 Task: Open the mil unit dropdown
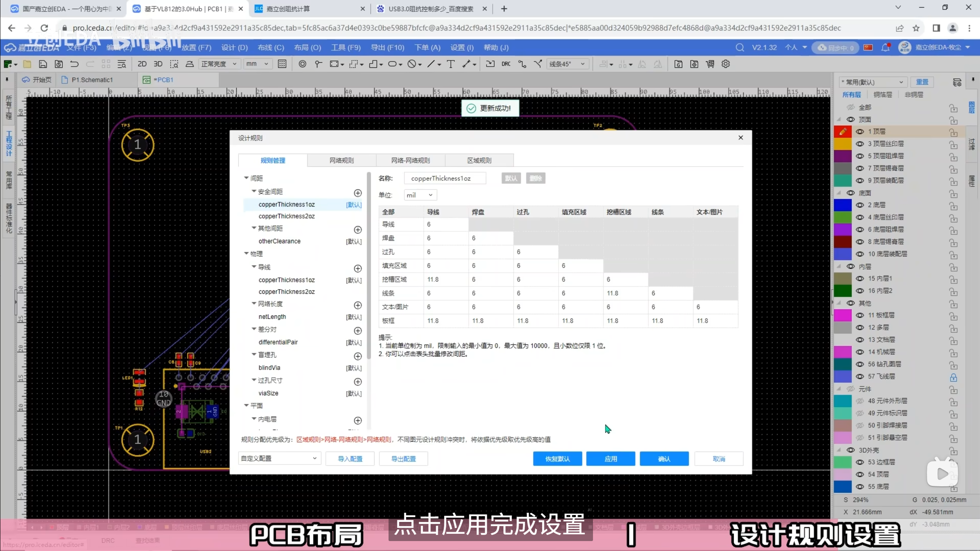tap(420, 195)
